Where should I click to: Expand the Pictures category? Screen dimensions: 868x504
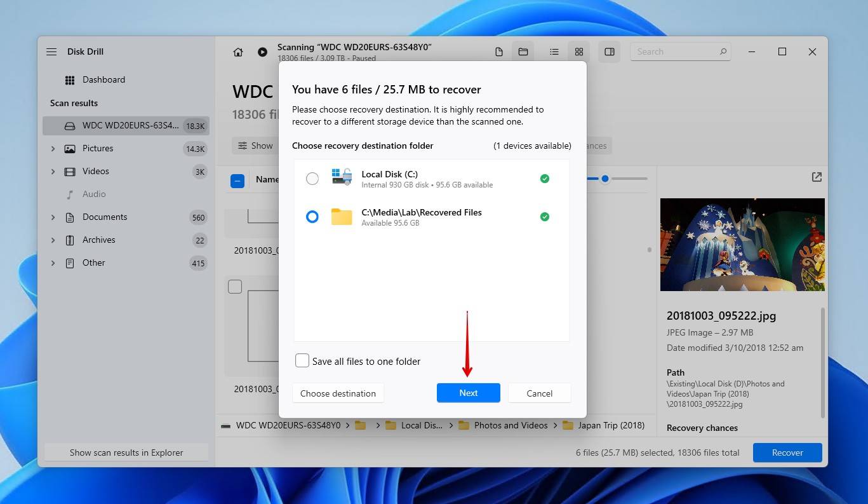(x=53, y=149)
